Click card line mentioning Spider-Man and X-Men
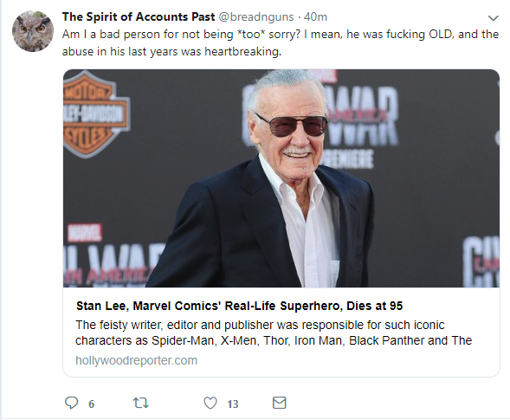The width and height of the screenshot is (510, 420). 274,340
